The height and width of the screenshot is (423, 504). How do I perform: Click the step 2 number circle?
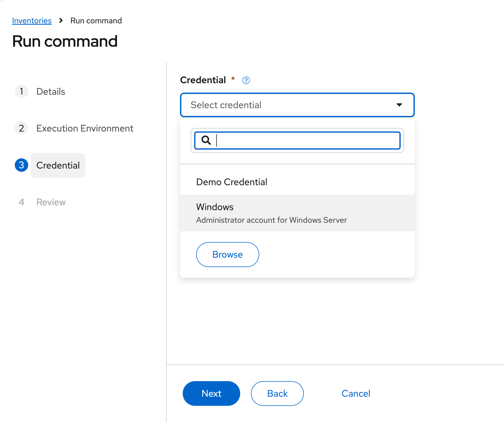21,128
